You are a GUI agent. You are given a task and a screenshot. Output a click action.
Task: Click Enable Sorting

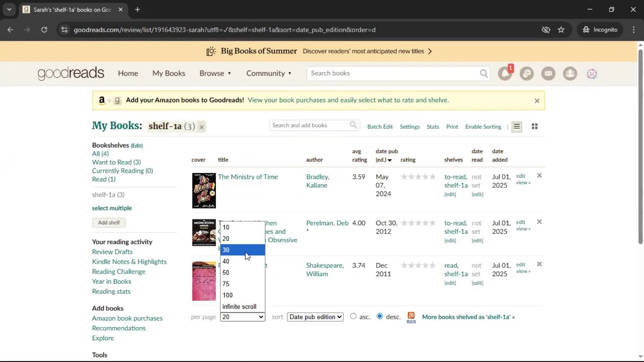(483, 127)
